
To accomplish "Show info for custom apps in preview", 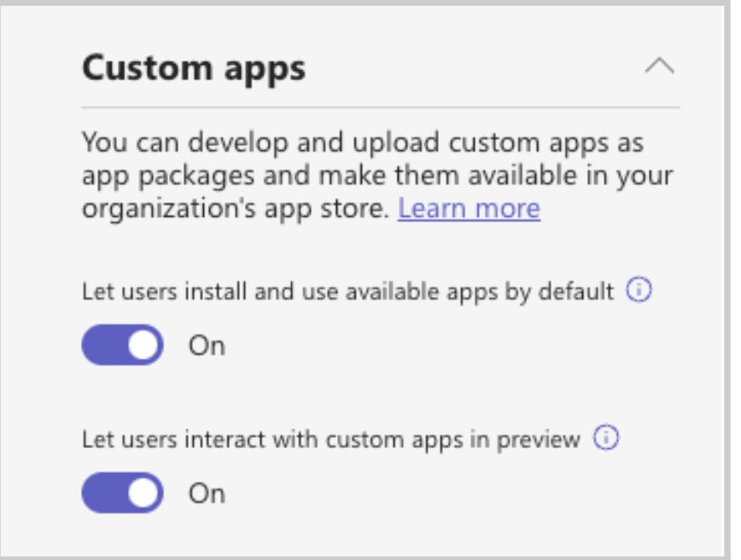I will click(x=606, y=438).
